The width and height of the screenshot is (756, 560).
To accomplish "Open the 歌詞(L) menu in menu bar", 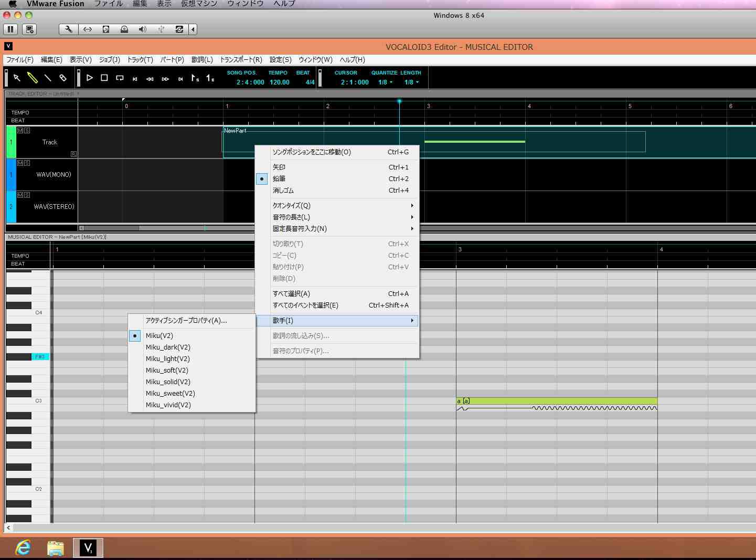I will (x=202, y=60).
